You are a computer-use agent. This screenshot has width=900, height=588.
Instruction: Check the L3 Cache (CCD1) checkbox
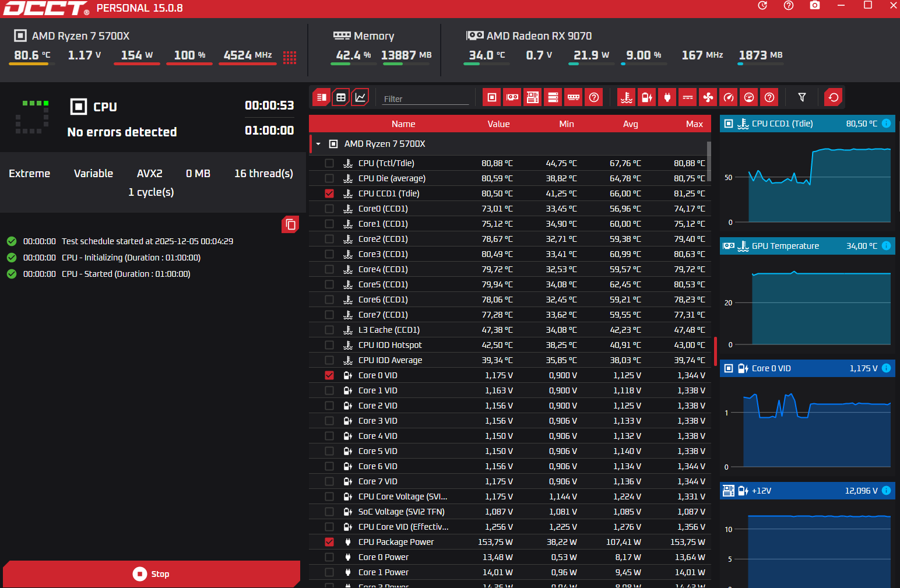coord(329,330)
